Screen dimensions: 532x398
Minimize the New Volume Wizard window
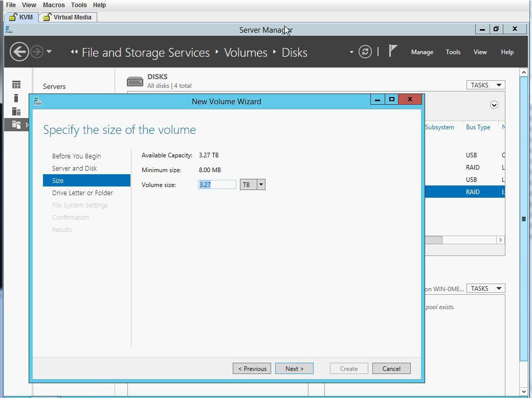[x=378, y=99]
